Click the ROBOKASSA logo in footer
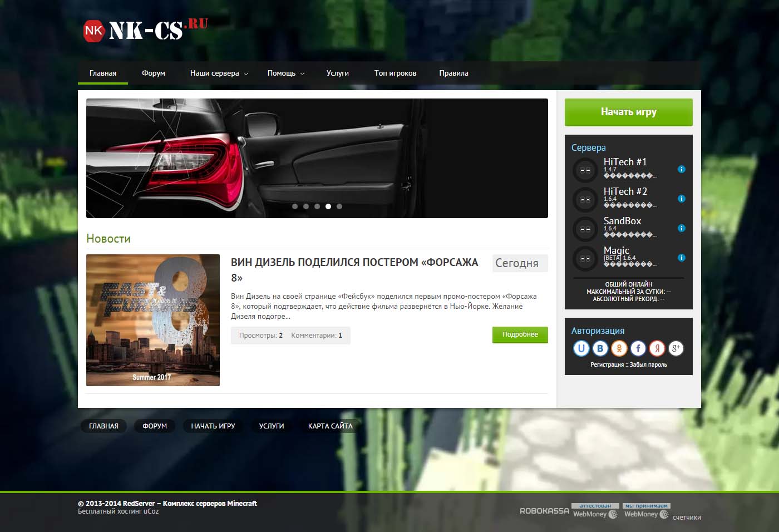This screenshot has width=779, height=532. [544, 511]
